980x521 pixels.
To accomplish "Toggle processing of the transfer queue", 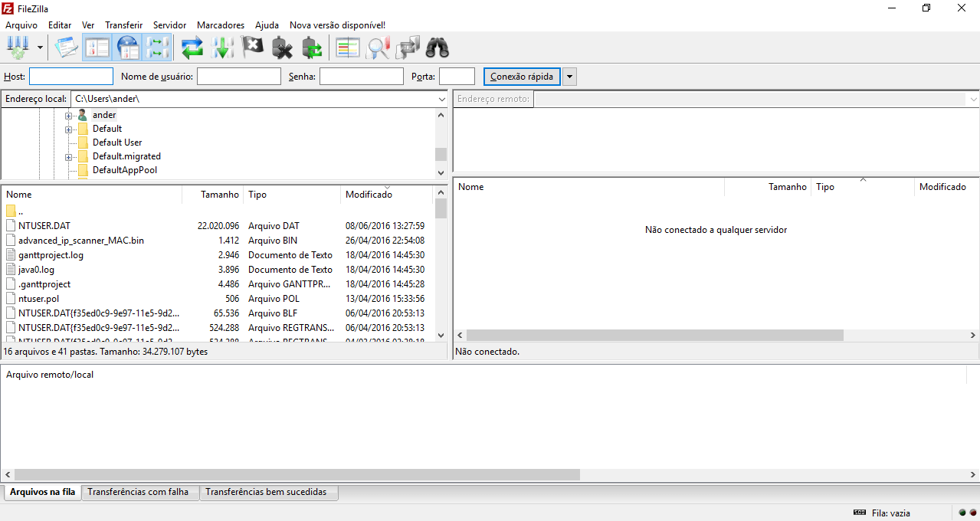I will pyautogui.click(x=222, y=48).
